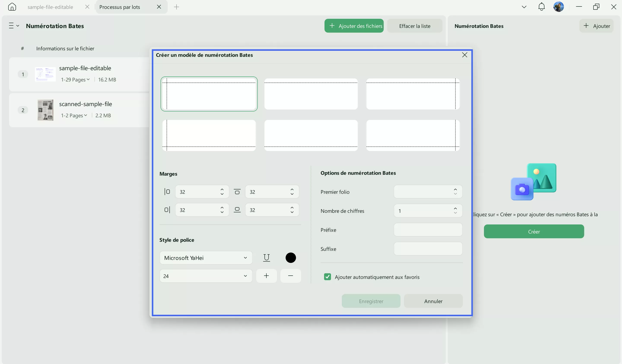Open the black font color picker

click(x=291, y=258)
